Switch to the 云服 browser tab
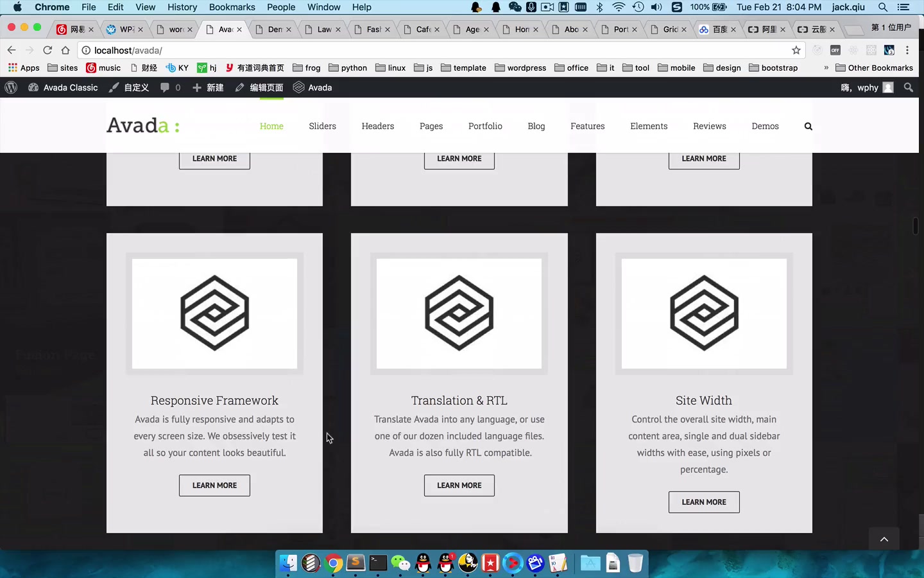924x578 pixels. 817,30
